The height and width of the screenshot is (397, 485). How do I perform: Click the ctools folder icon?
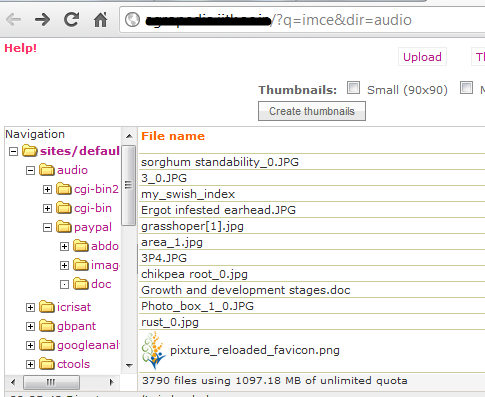pos(47,364)
